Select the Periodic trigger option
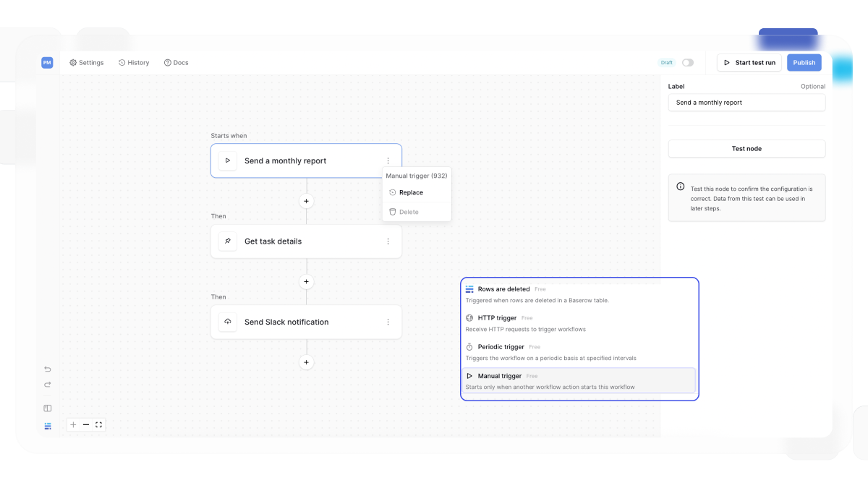Image resolution: width=868 pixels, height=488 pixels. pos(579,352)
